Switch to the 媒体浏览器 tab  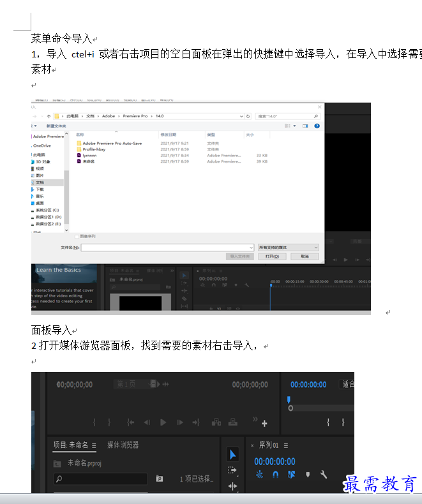pos(123,445)
